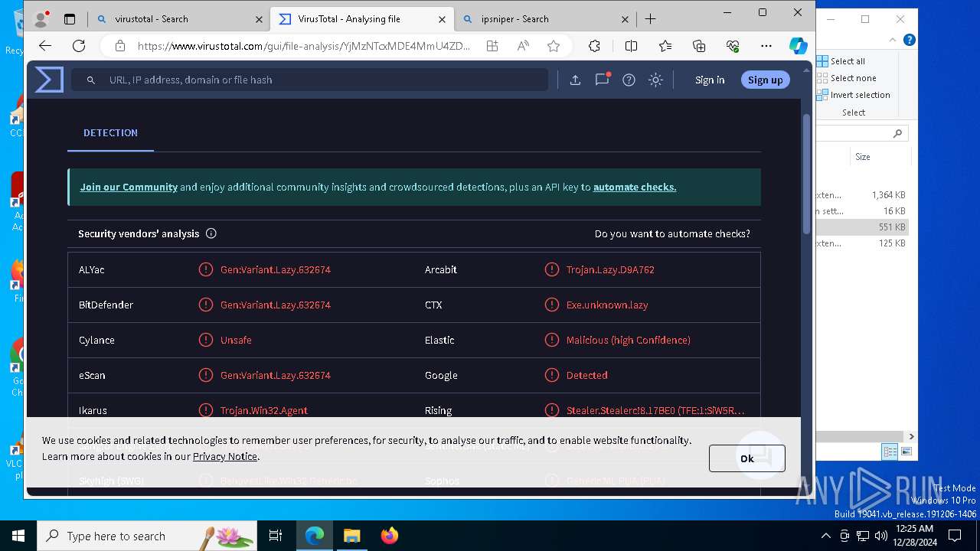Click the page vertical scrollbar thumb

tap(806, 174)
